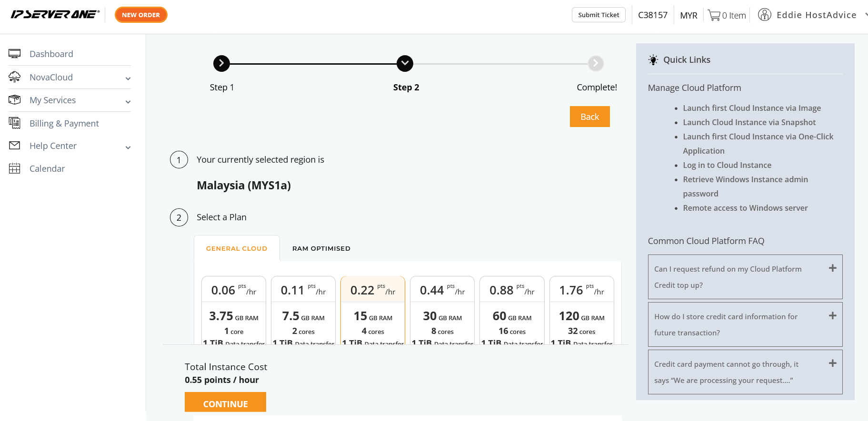Image resolution: width=868 pixels, height=421 pixels.
Task: Click the Complete step arrow circle
Action: [596, 63]
